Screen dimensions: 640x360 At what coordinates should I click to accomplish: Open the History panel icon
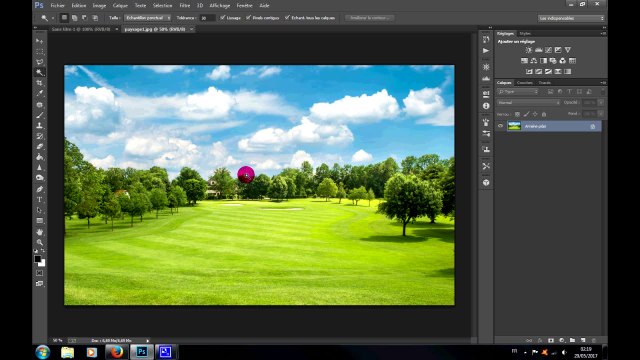[486, 40]
